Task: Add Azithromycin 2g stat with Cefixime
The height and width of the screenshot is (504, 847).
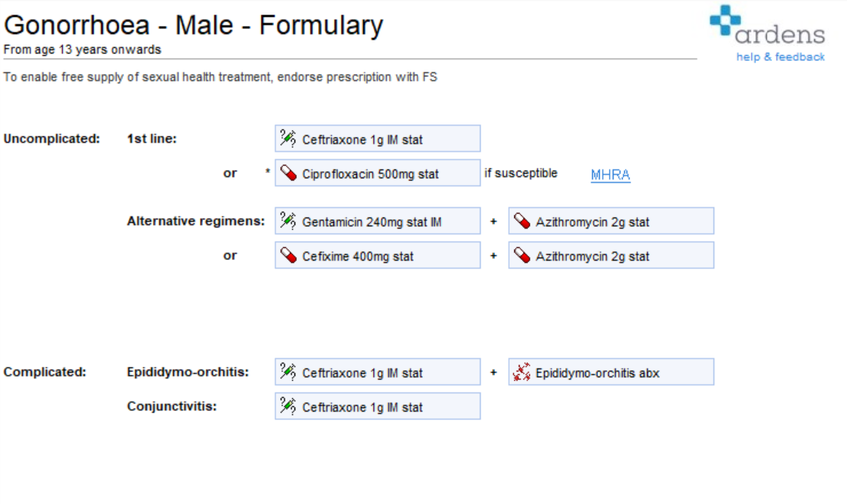Action: (611, 255)
